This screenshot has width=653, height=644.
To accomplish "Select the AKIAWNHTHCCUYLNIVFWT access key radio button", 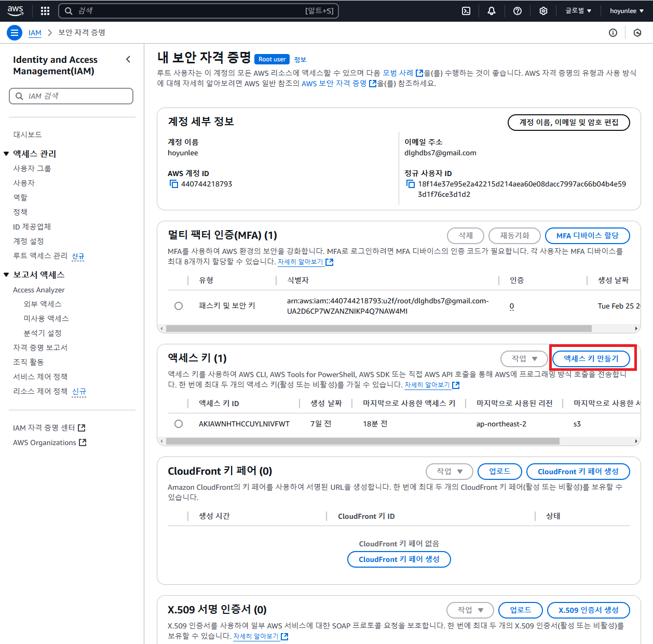I will pos(179,424).
